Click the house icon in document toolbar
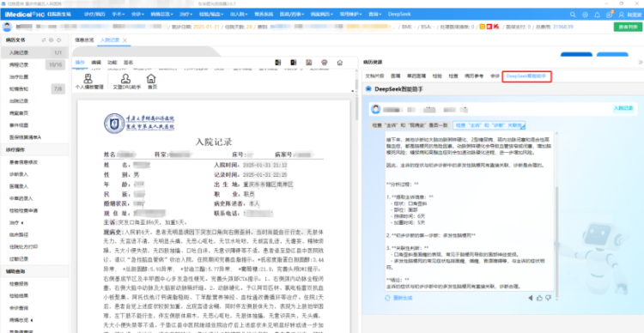Viewport: 644px width, 333px height. (x=340, y=63)
